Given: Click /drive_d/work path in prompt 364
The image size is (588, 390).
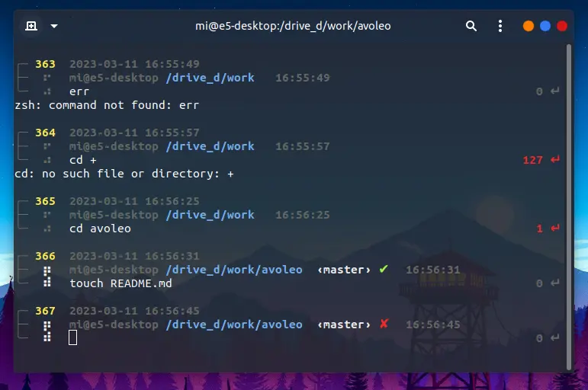Looking at the screenshot, I should click(x=210, y=146).
